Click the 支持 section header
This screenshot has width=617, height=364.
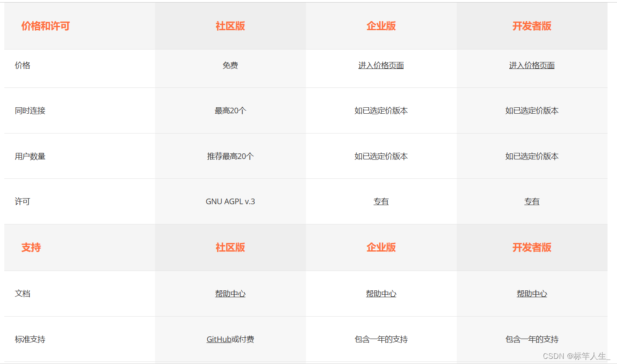coord(31,248)
